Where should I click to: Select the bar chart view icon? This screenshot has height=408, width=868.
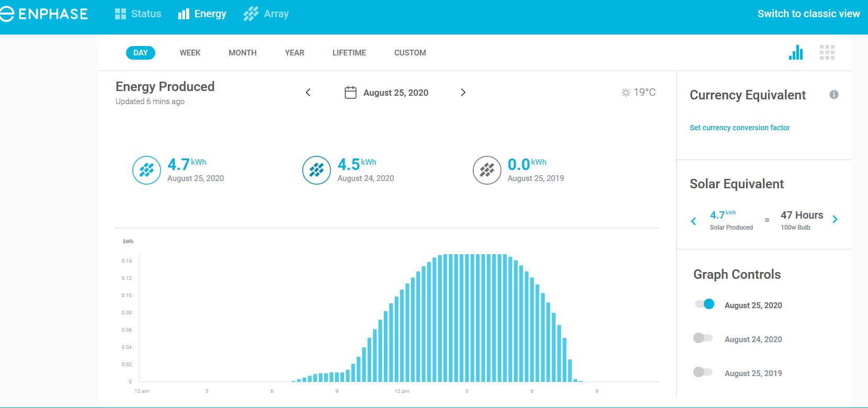pyautogui.click(x=796, y=52)
